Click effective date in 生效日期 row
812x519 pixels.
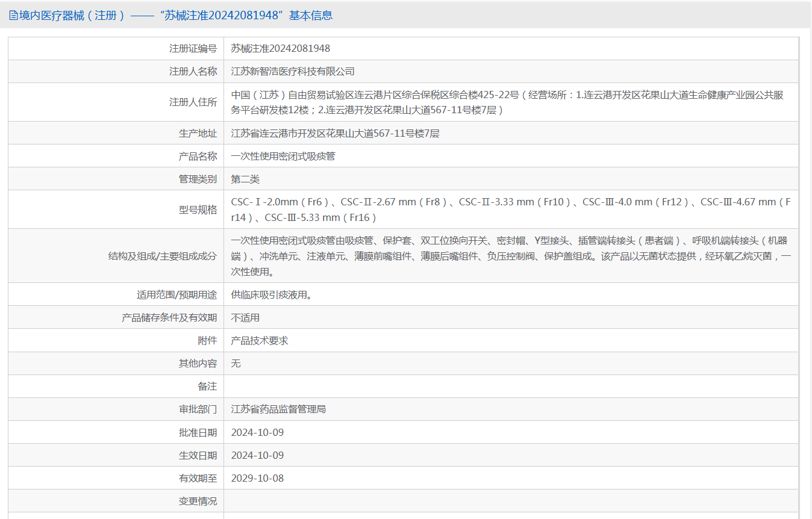(257, 456)
